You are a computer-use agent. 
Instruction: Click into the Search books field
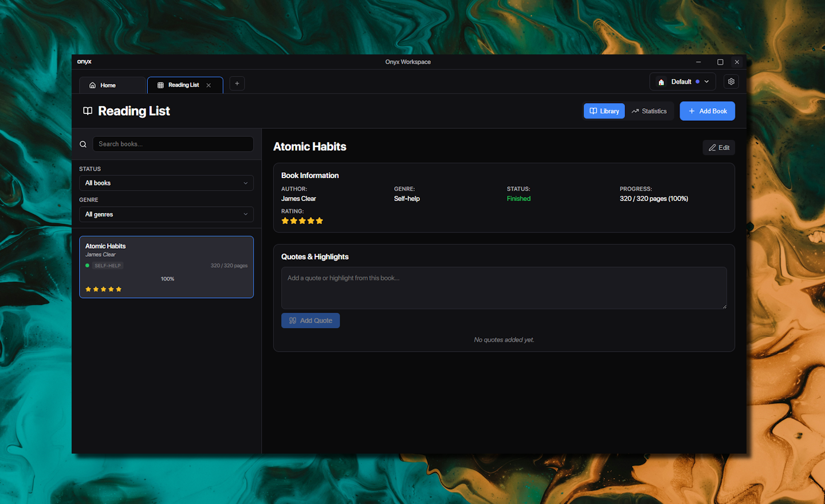coord(173,144)
